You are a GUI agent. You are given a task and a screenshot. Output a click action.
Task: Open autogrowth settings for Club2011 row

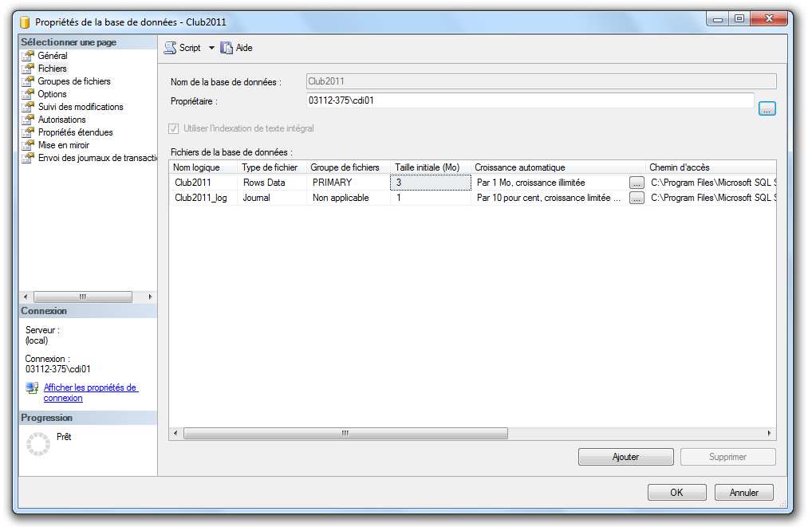(x=636, y=183)
